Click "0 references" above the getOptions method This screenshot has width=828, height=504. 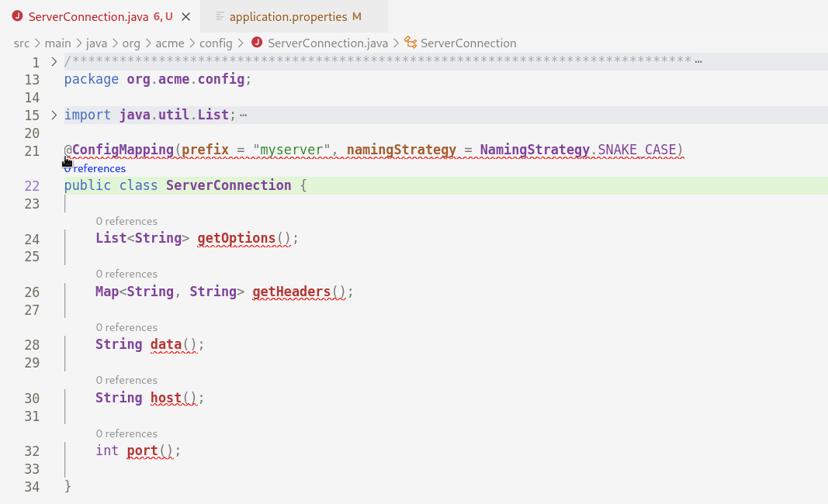(x=126, y=221)
